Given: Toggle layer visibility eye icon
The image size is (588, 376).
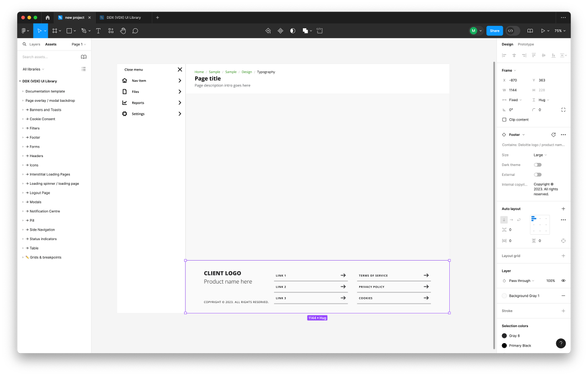Looking at the screenshot, I should point(563,281).
